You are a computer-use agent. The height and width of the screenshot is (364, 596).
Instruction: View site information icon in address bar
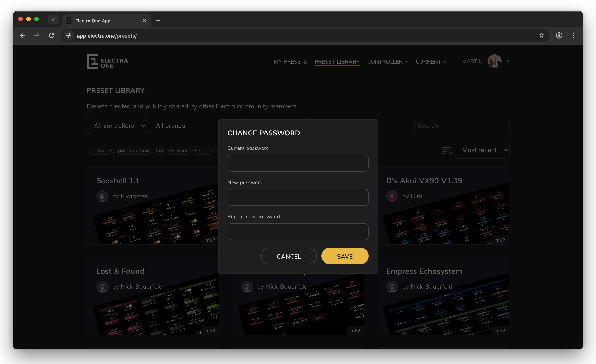[69, 36]
